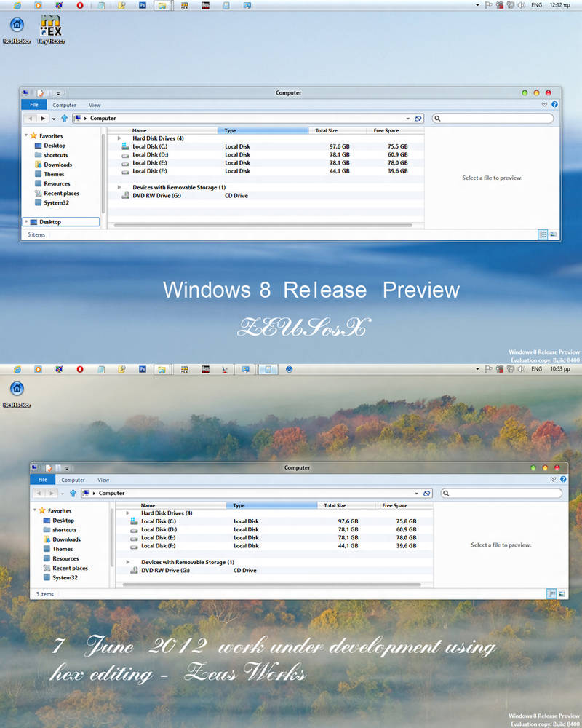The height and width of the screenshot is (728, 582).
Task: Refresh address bar in lower window
Action: click(x=426, y=493)
